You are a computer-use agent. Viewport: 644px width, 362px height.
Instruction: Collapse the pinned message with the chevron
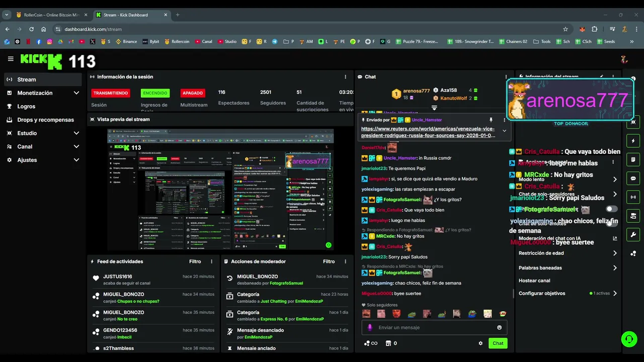click(504, 131)
